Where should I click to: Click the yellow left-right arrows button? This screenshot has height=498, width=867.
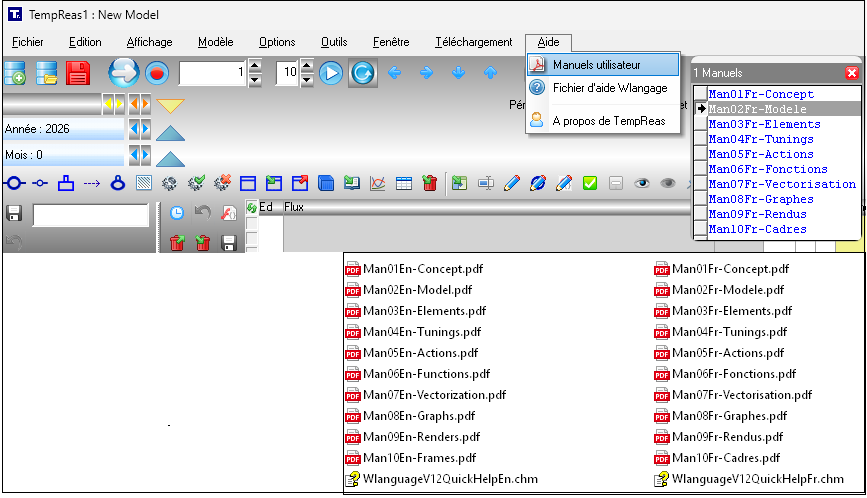113,103
